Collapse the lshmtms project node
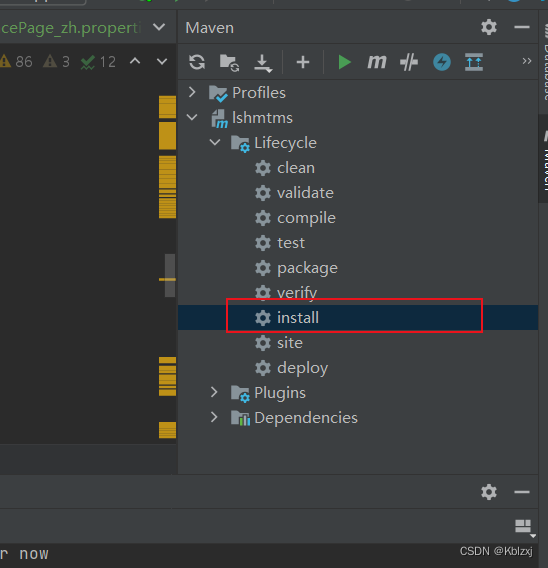Viewport: 548px width, 568px height. (192, 117)
